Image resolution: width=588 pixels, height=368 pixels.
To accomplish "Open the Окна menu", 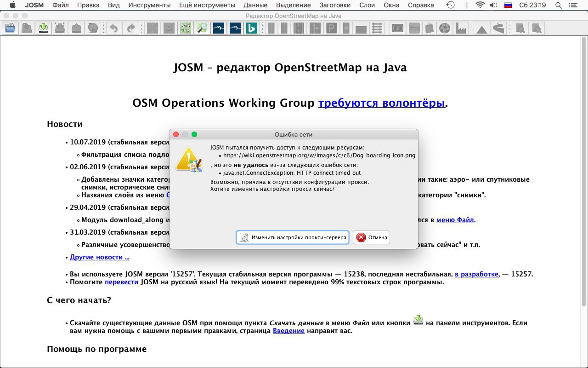I will 391,5.
